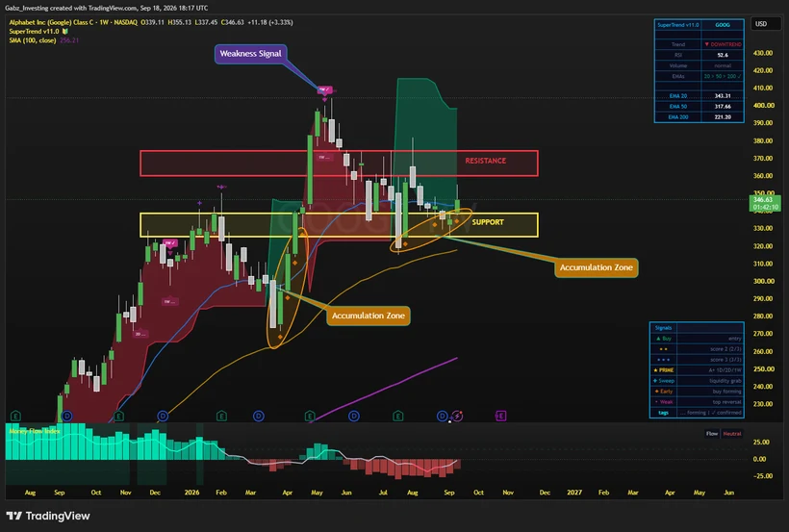Screen dimensions: 789x532
Task: Click the EMA 50 value '317.66'
Action: coord(723,106)
